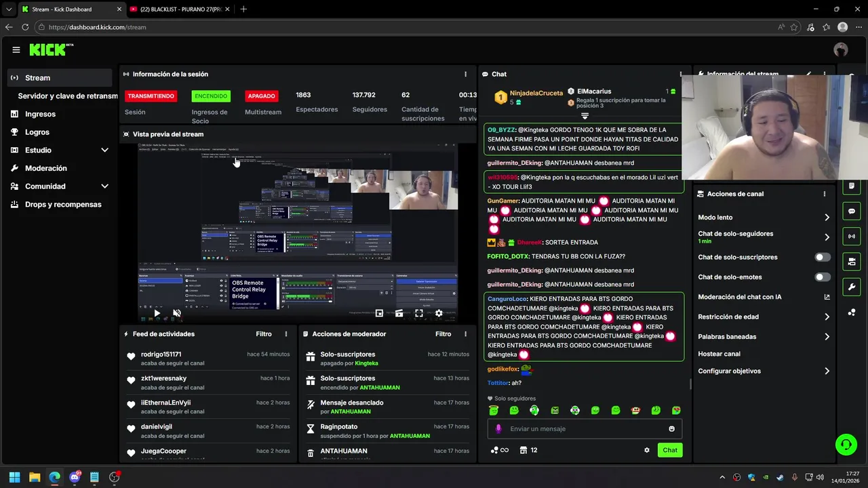Open Acciones de canal three-dot menu

tap(825, 194)
